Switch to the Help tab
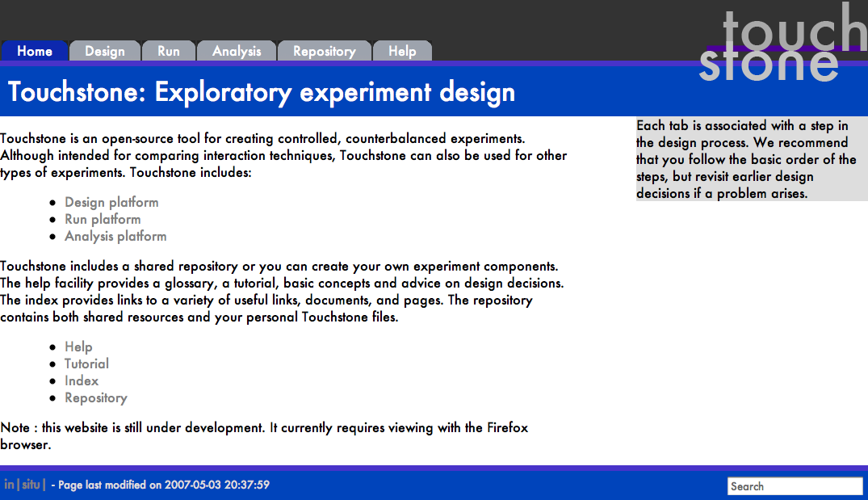 click(x=402, y=51)
